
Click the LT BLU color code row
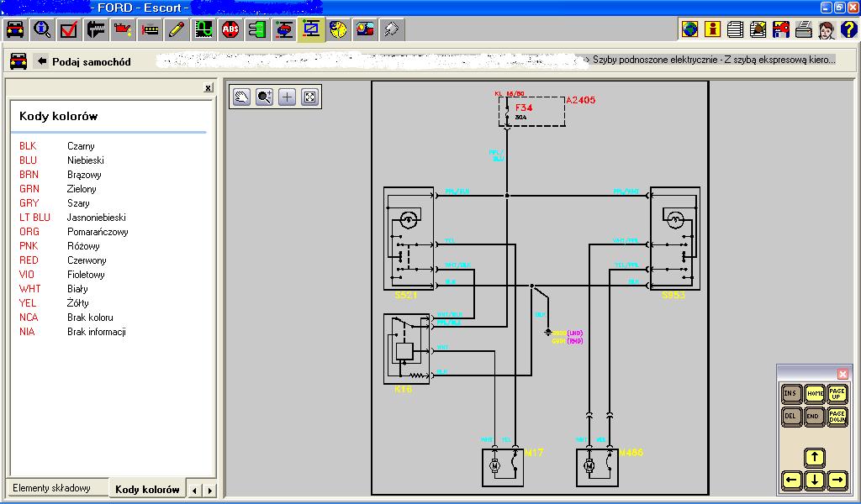click(x=72, y=218)
